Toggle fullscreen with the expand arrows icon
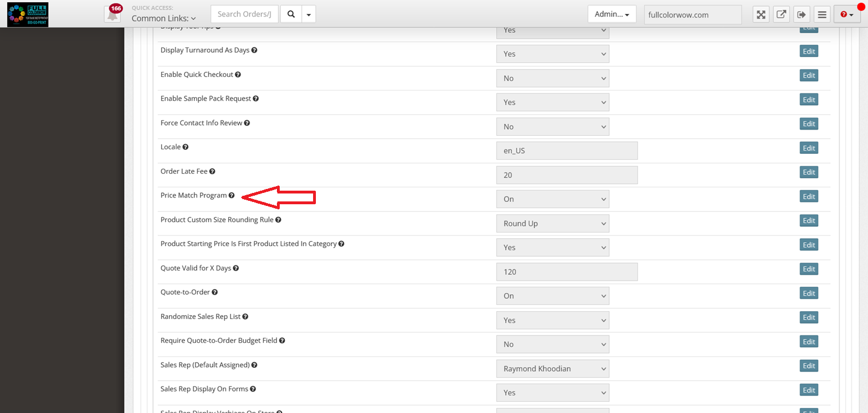 pos(761,15)
